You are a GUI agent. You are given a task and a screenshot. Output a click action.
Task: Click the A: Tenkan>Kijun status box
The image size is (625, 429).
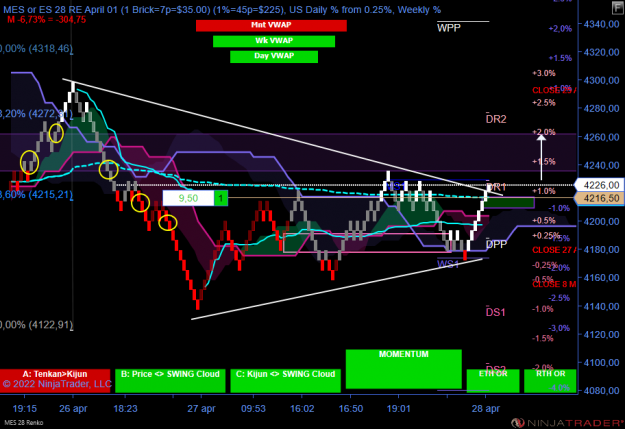pyautogui.click(x=55, y=381)
